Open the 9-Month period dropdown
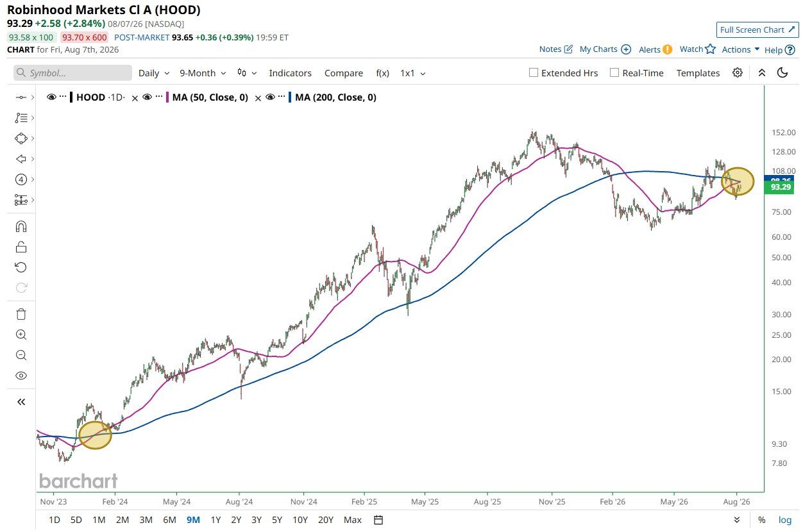This screenshot has height=532, width=803. tap(203, 73)
